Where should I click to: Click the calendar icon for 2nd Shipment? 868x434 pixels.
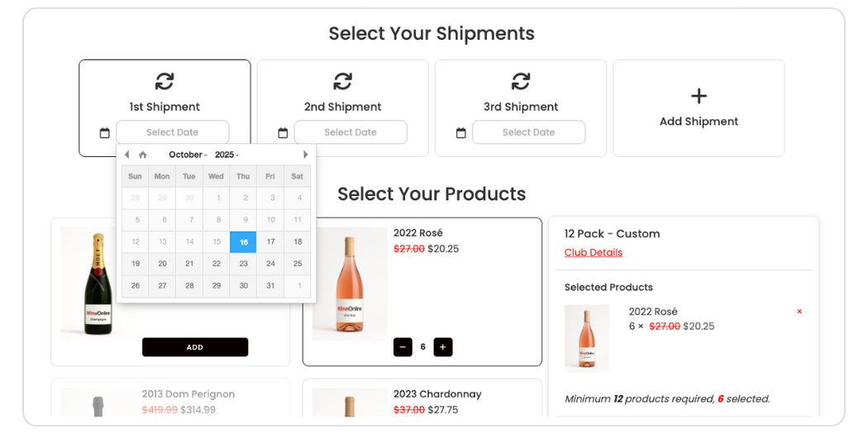tap(283, 133)
